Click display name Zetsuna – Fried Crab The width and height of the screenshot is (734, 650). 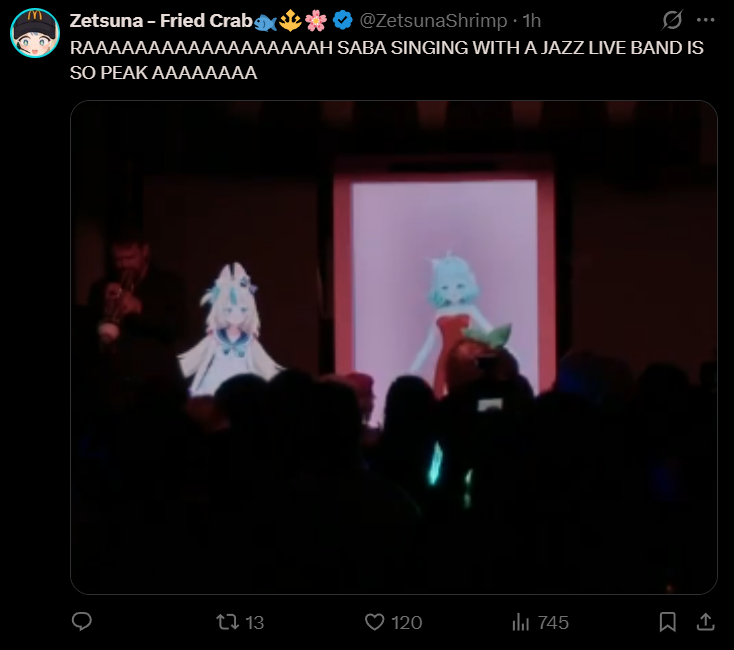point(161,21)
